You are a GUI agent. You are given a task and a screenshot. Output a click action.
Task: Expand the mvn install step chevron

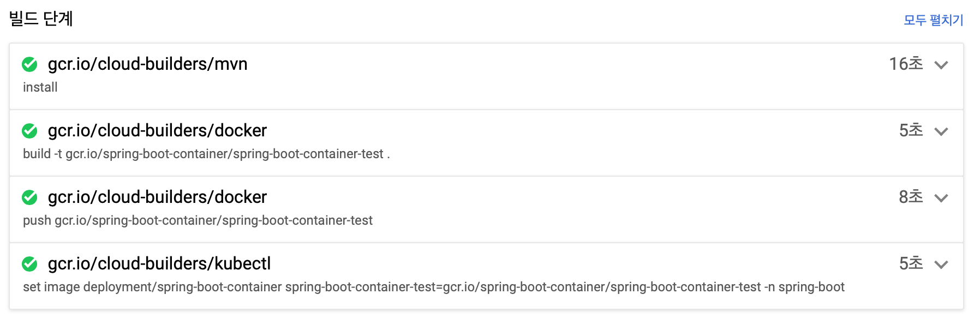click(941, 65)
